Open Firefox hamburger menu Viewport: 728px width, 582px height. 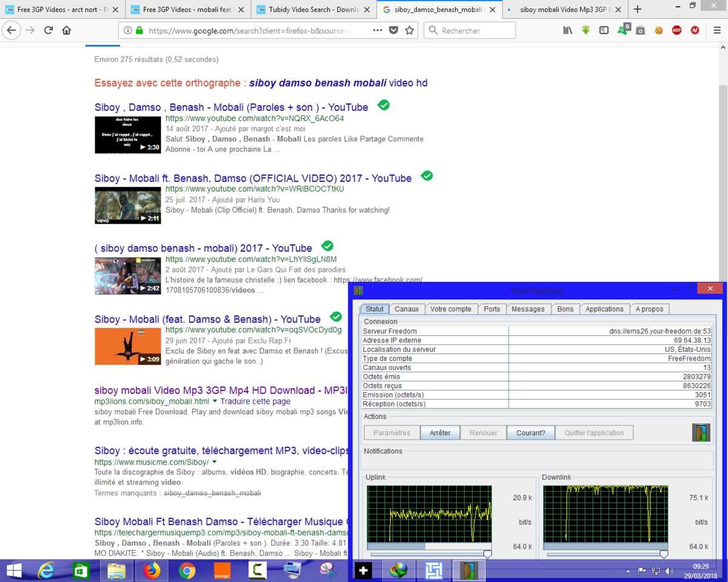716,30
